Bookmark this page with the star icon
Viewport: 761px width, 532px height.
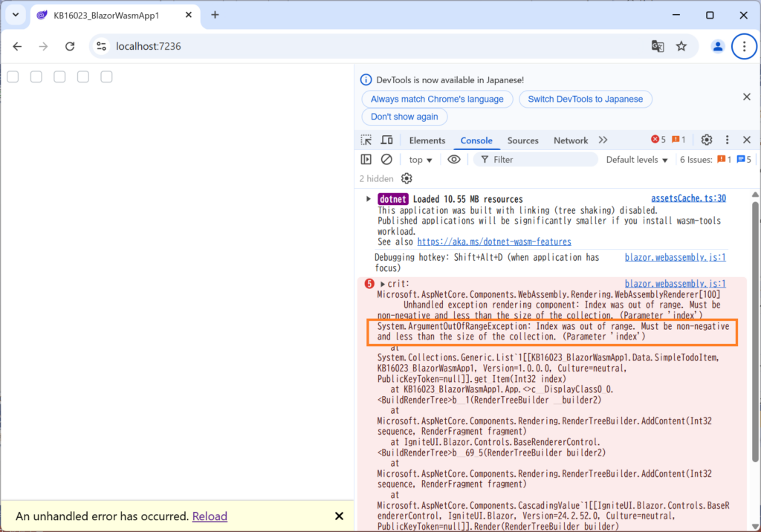point(681,46)
